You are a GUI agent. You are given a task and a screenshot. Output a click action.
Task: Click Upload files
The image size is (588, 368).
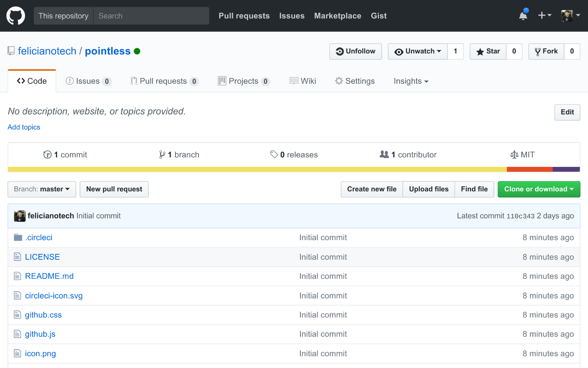click(x=429, y=189)
